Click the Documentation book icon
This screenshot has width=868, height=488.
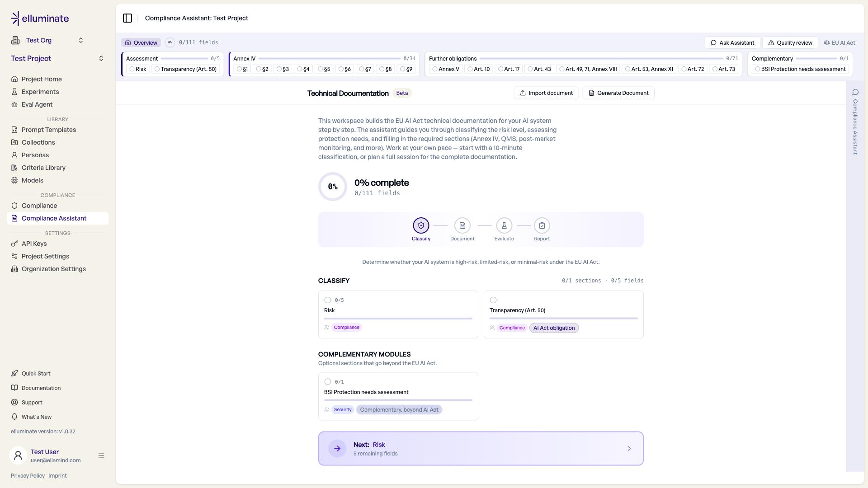click(14, 388)
